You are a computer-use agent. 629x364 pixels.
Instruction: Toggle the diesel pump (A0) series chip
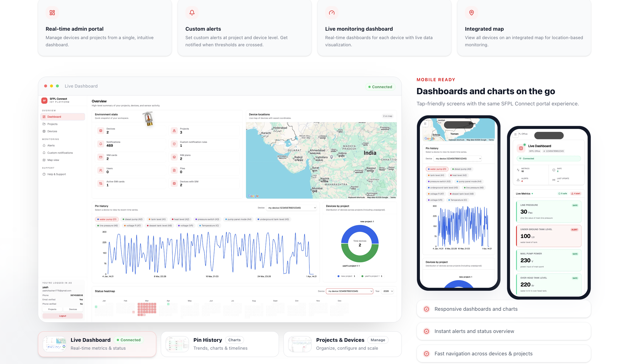tap(133, 219)
